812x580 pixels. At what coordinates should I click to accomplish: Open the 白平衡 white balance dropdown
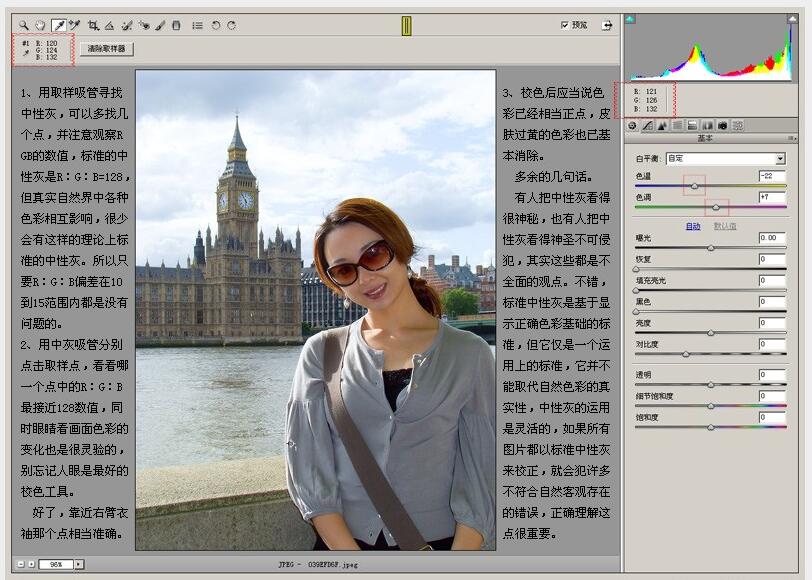pos(727,158)
